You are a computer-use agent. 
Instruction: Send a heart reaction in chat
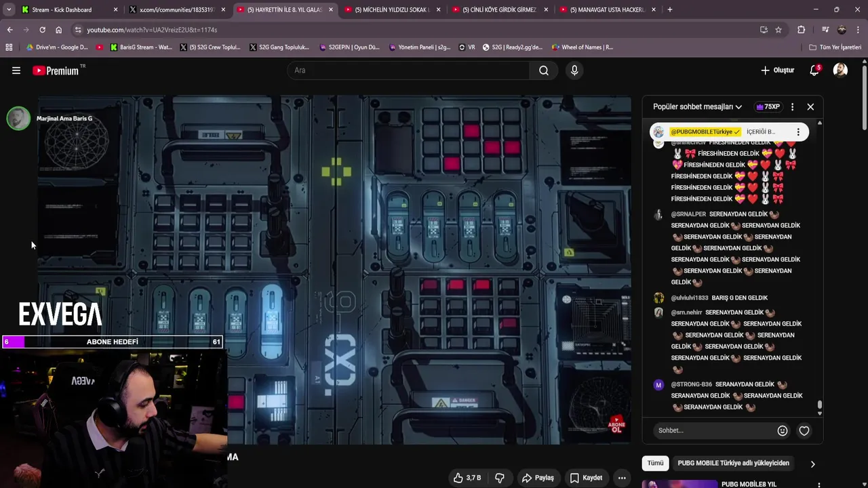click(x=804, y=430)
